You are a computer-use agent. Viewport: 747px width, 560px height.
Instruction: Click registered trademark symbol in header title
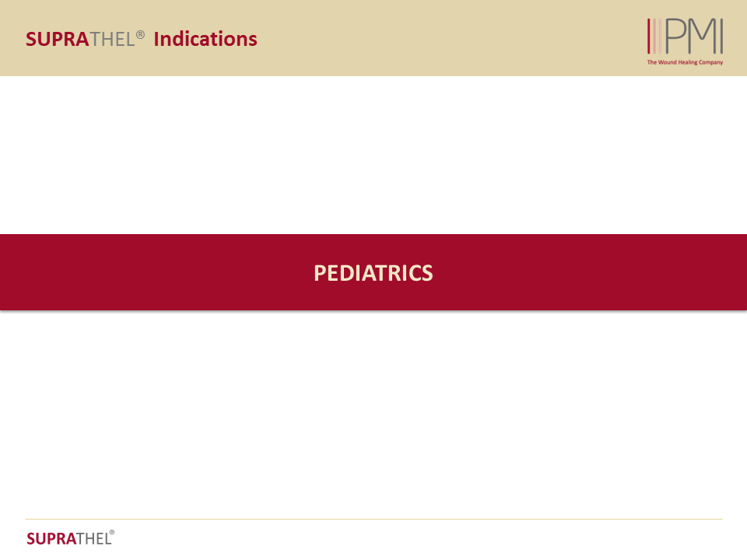[140, 34]
